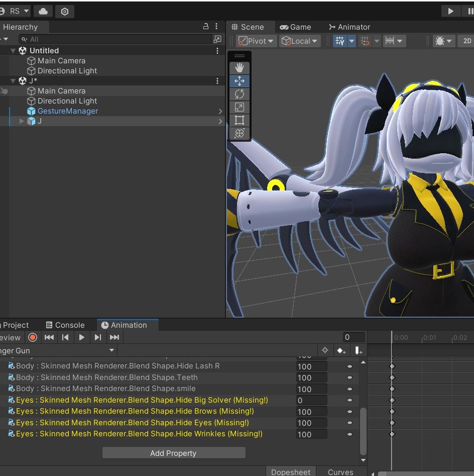Open the J scene options menu
Screen dimensions: 474x476
click(217, 81)
